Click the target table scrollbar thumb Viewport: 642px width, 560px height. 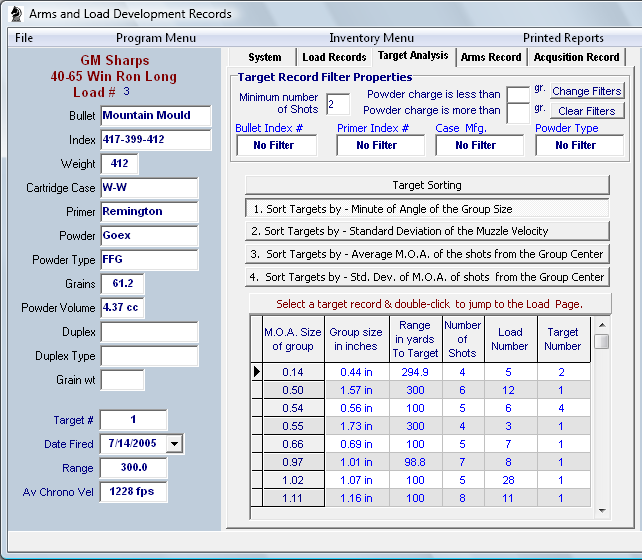pyautogui.click(x=601, y=341)
